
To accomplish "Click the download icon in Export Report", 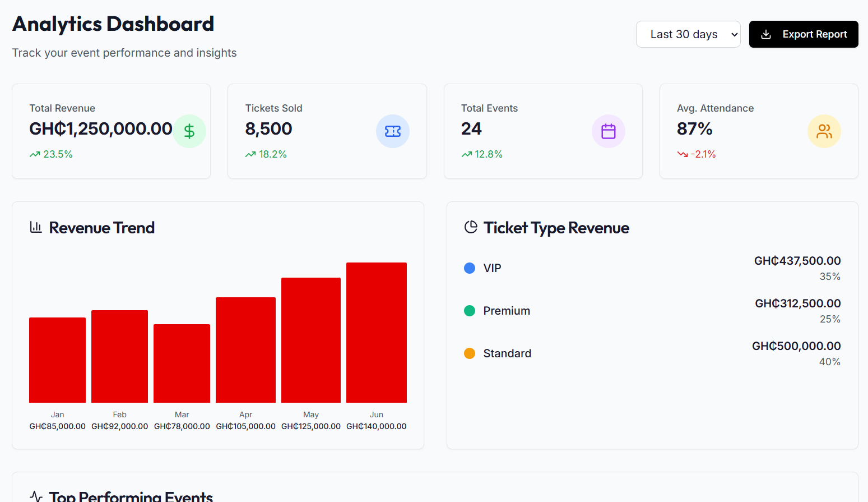I will 766,34.
